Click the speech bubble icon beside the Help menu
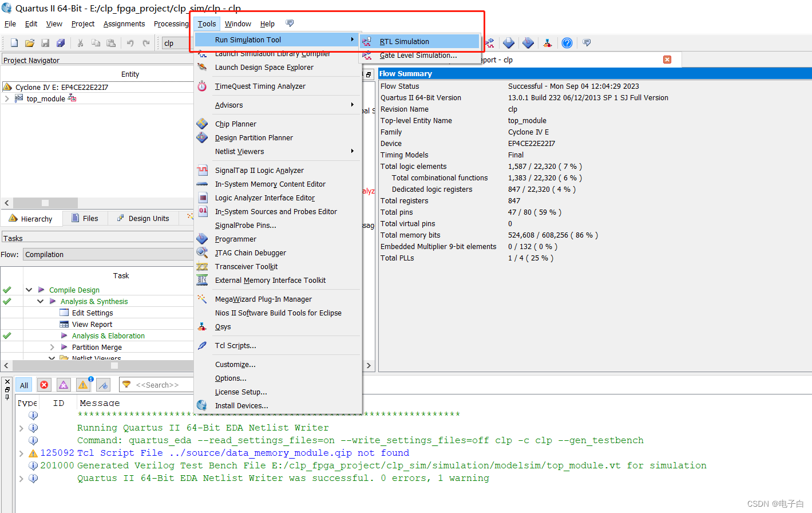 tap(290, 23)
